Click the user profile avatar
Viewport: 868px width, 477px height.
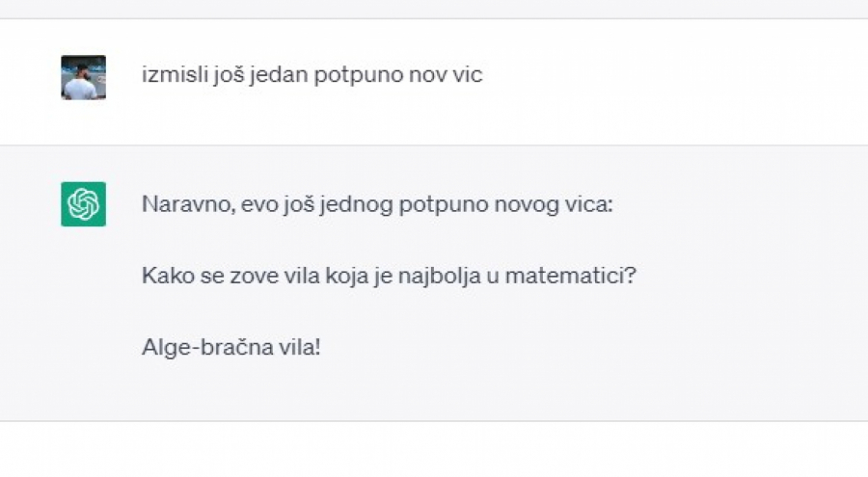83,77
